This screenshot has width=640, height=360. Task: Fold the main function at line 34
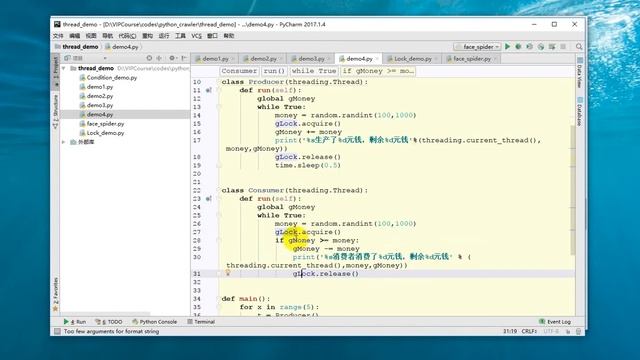point(219,299)
